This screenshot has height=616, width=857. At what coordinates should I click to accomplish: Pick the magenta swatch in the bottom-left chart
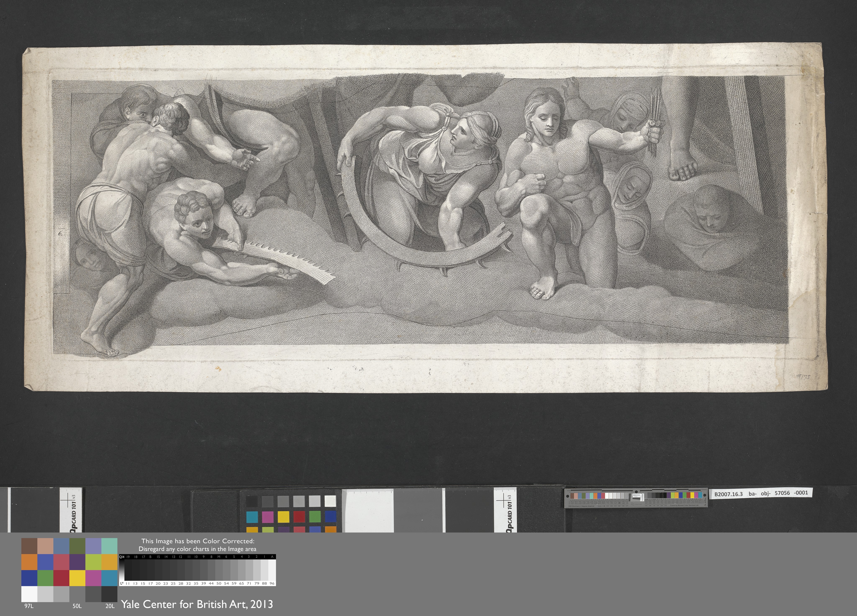(x=93, y=578)
